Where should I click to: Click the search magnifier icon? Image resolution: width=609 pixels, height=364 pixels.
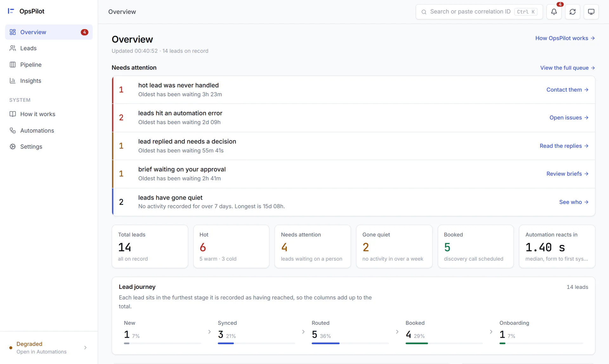pos(424,12)
